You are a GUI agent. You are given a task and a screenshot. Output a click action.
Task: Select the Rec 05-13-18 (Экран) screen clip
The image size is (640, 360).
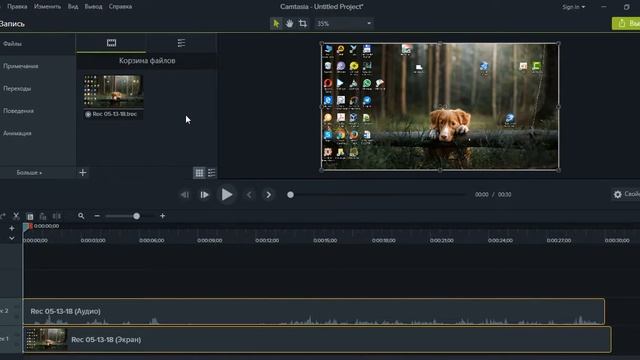coord(317,340)
